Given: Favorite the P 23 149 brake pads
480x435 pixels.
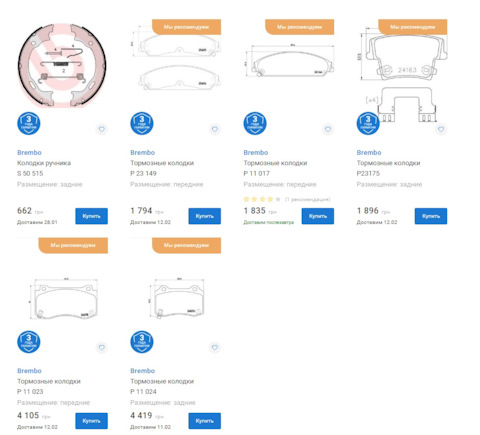Looking at the screenshot, I should (x=215, y=129).
